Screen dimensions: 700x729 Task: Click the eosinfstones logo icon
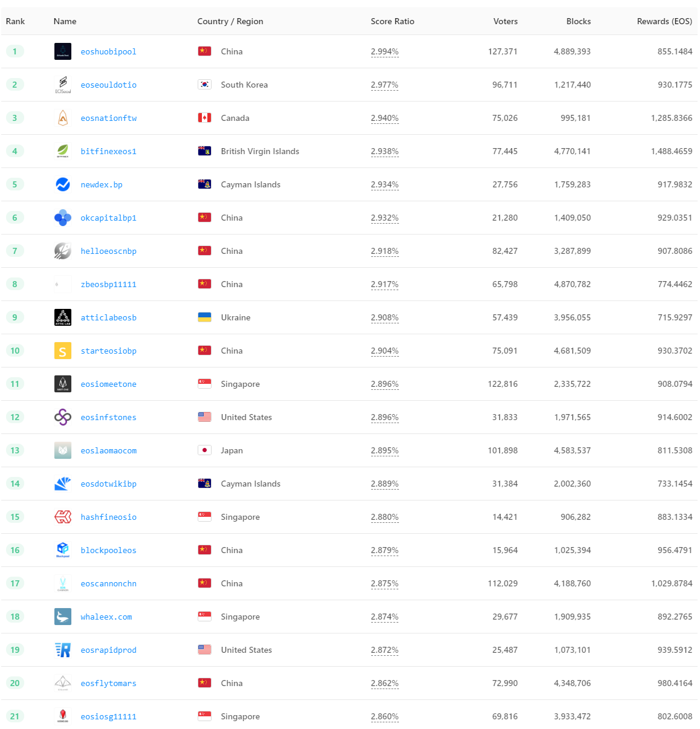63,417
